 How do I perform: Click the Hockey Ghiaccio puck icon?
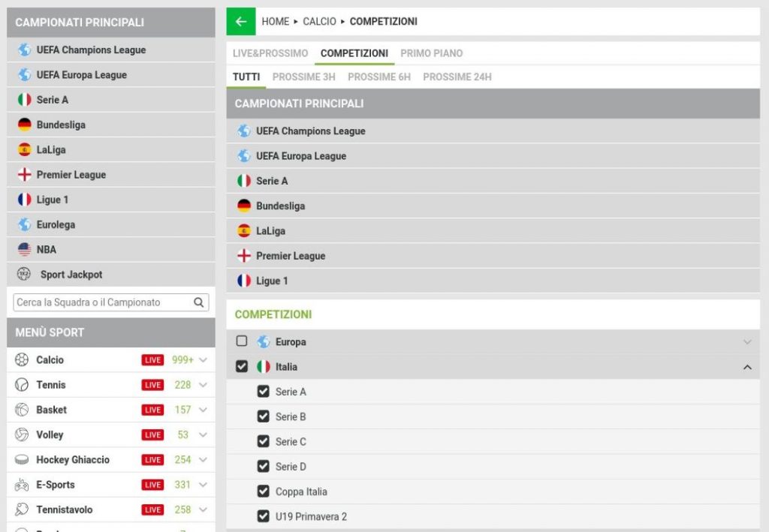pyautogui.click(x=22, y=459)
